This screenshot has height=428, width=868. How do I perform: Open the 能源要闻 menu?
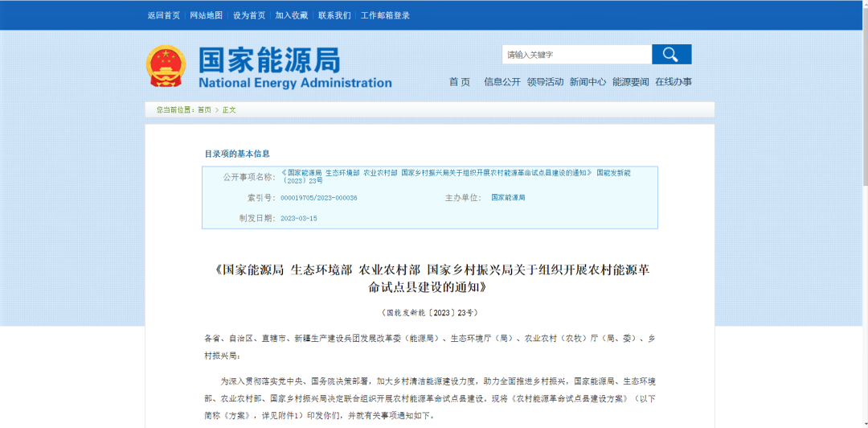point(631,82)
